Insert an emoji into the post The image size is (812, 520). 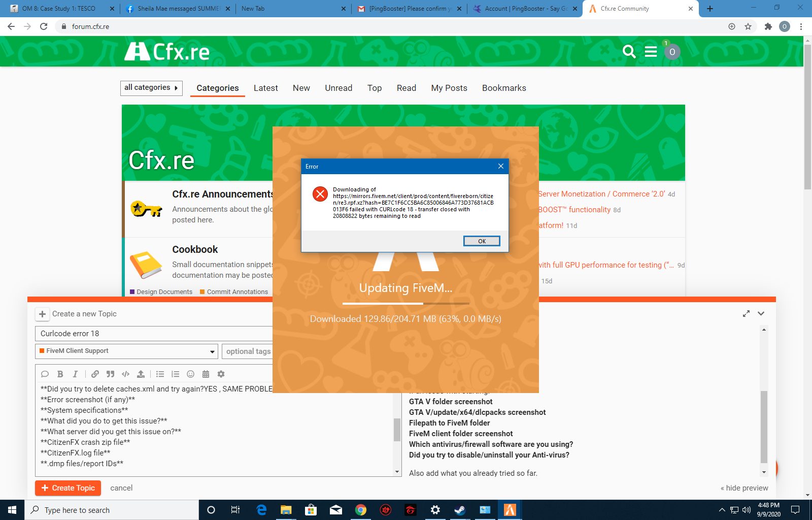(x=190, y=374)
